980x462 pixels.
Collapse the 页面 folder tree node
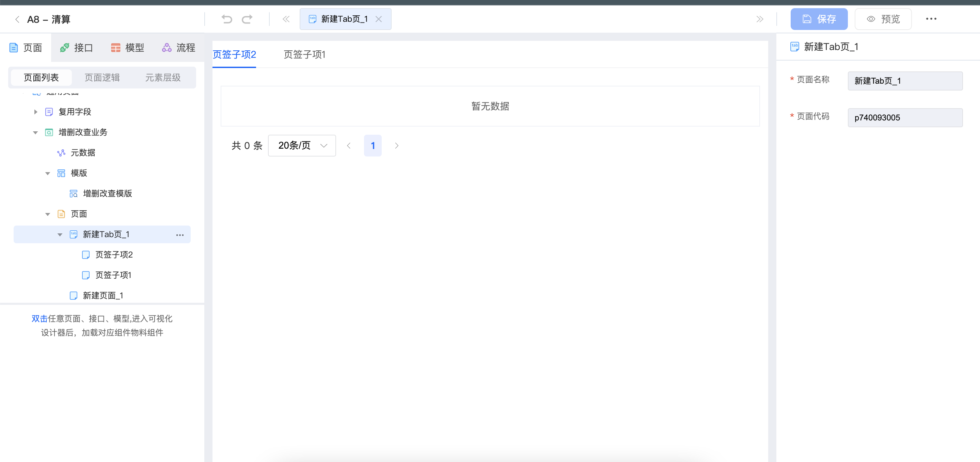tap(48, 214)
